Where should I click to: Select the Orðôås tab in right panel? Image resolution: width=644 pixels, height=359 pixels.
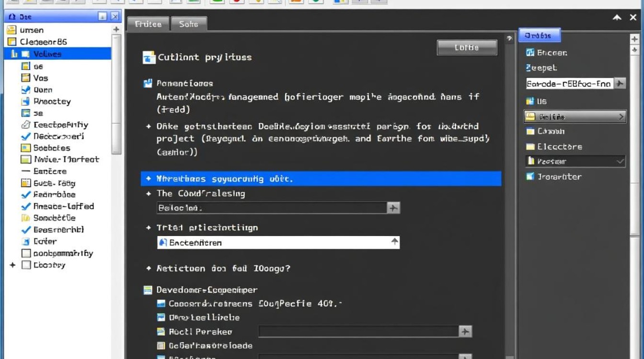pos(539,35)
